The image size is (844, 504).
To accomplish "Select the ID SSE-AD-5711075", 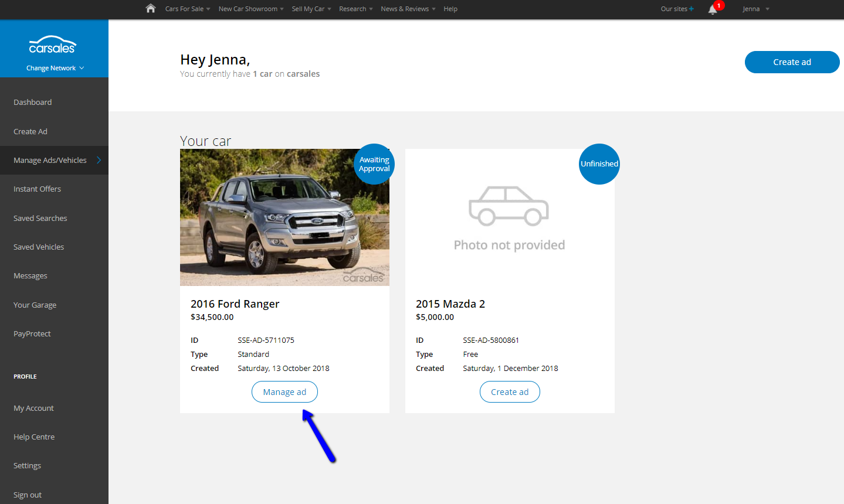I will click(x=266, y=340).
